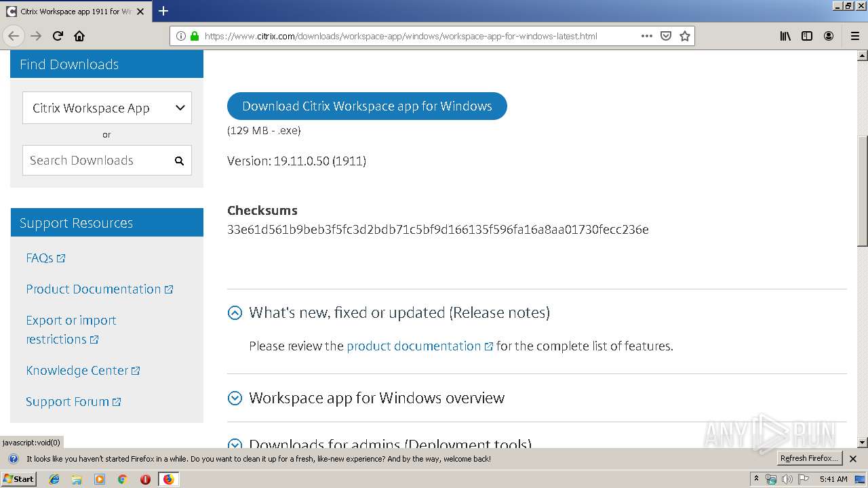Open the Firefox hamburger menu

coord(854,36)
